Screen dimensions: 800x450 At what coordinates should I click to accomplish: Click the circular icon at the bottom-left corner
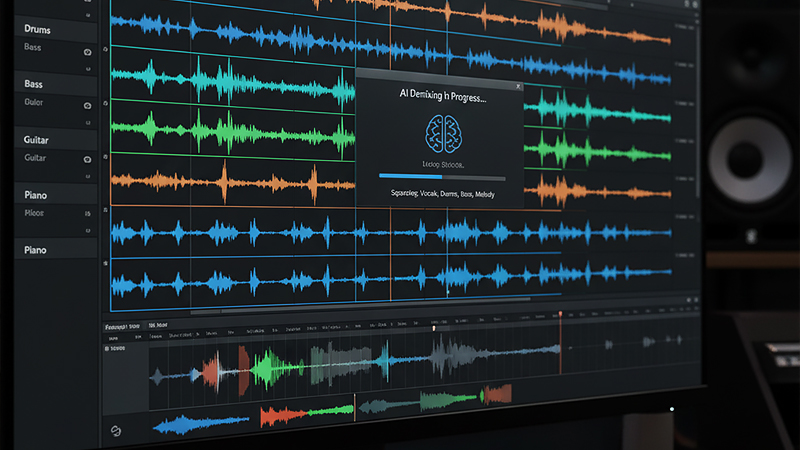pos(114,431)
